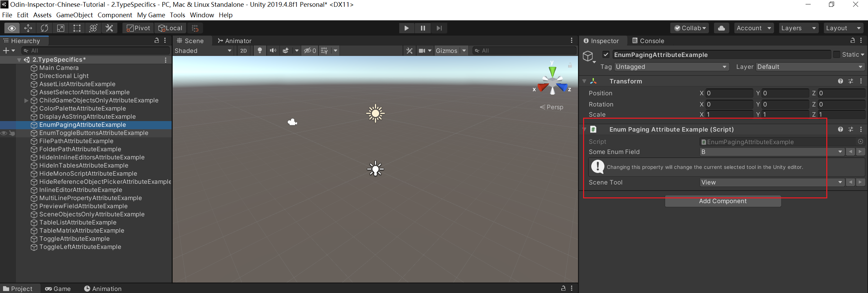This screenshot has height=293, width=868.
Task: Open script component presets icon
Action: point(851,129)
